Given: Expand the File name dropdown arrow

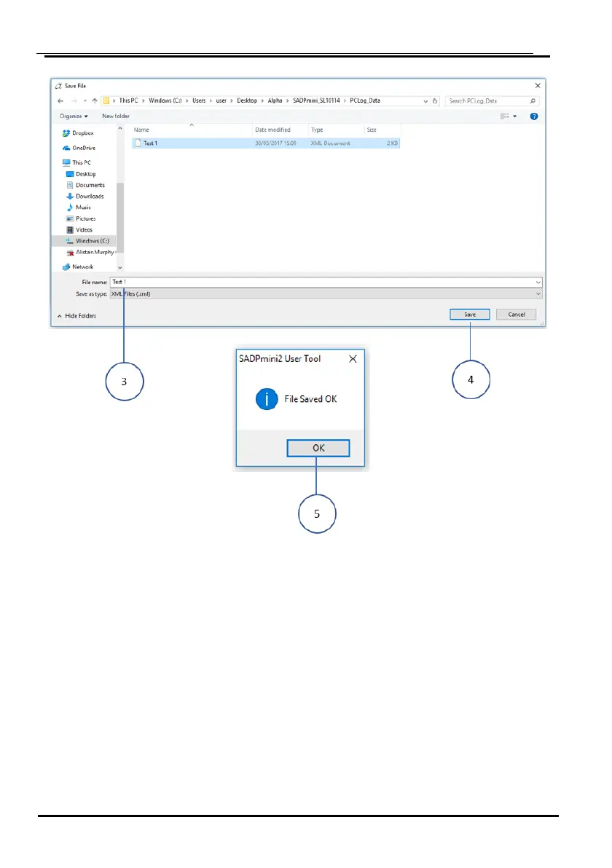Looking at the screenshot, I should click(x=538, y=283).
